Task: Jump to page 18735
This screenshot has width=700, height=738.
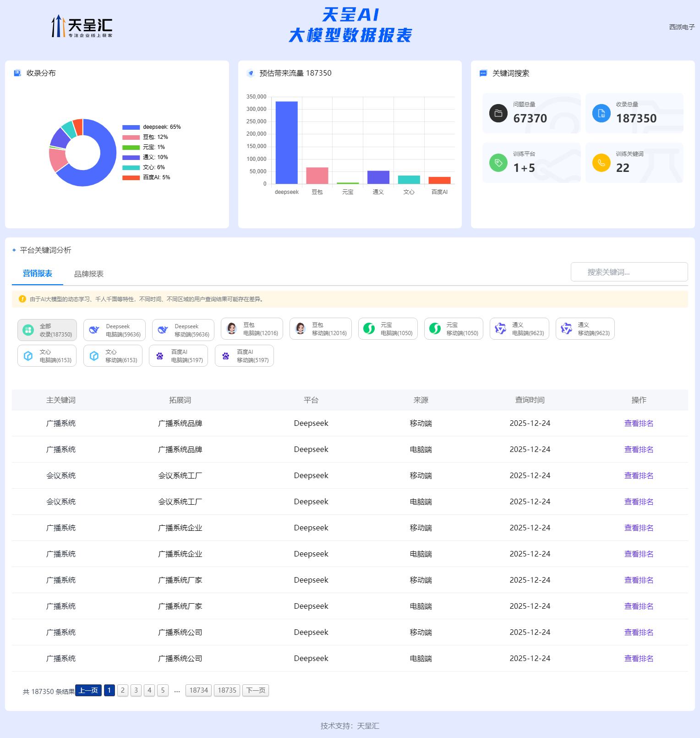Action: coord(227,690)
